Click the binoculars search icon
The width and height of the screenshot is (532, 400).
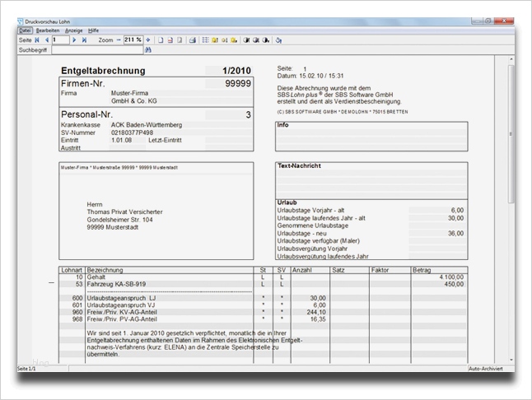(x=148, y=50)
